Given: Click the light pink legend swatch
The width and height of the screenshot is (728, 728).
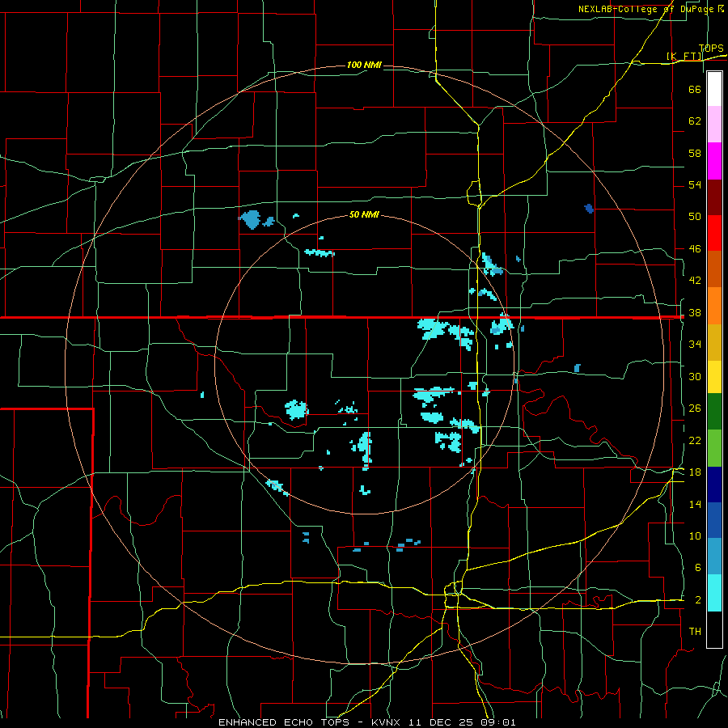Looking at the screenshot, I should (714, 125).
